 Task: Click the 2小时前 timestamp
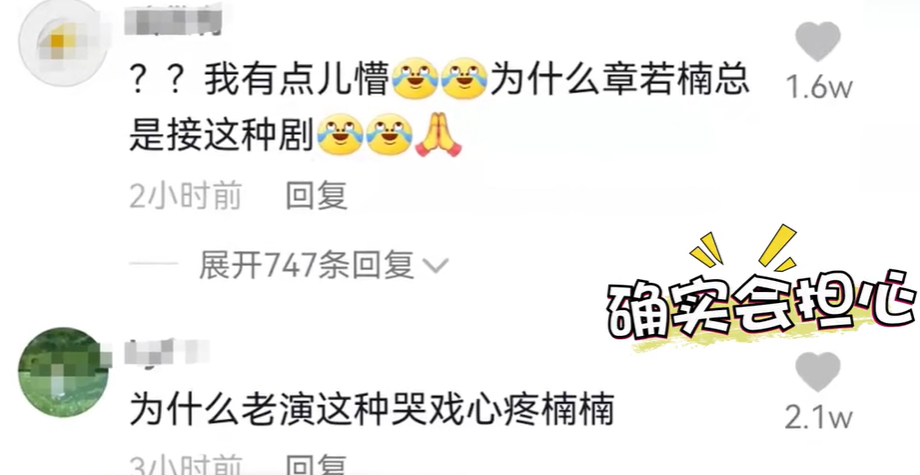185,196
